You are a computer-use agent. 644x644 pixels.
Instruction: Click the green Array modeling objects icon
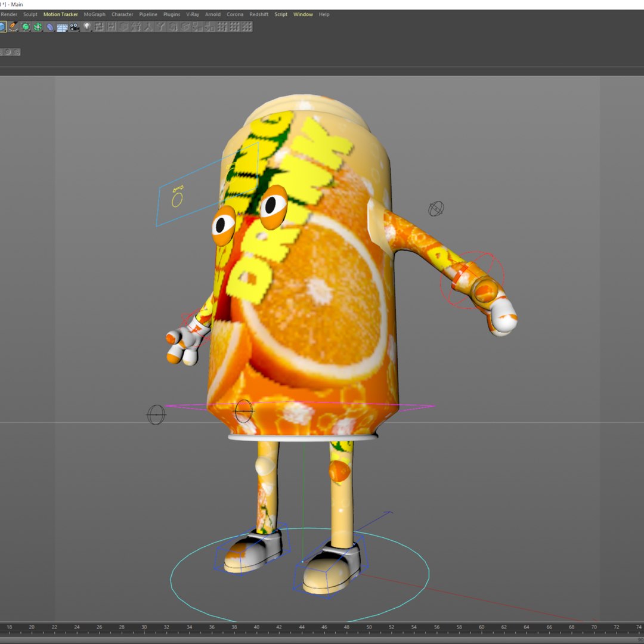click(x=38, y=27)
